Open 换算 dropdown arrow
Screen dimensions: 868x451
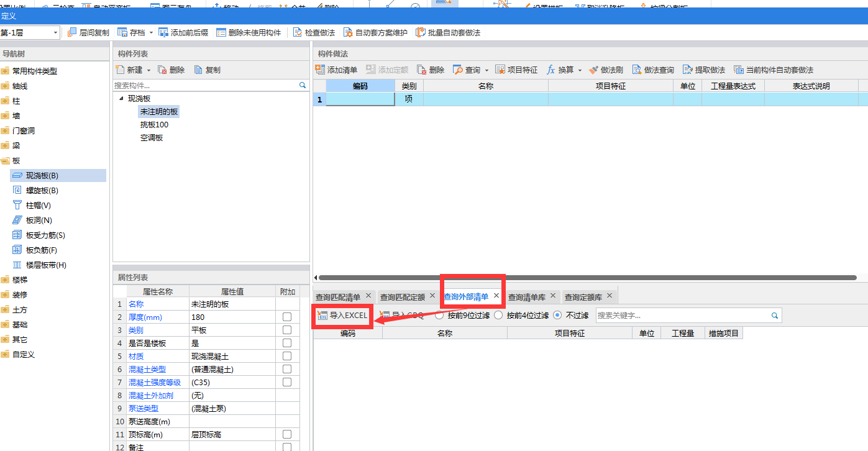click(x=580, y=70)
